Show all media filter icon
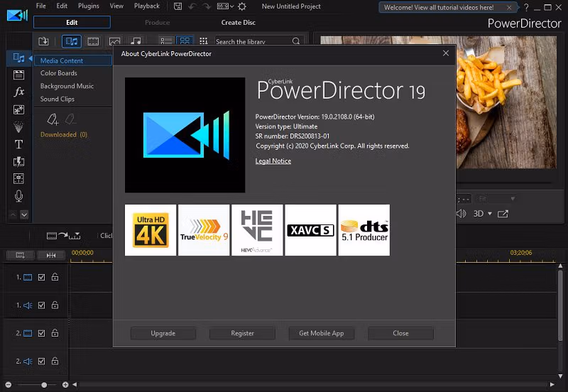Viewport: 568px width, 392px height. pyautogui.click(x=72, y=41)
